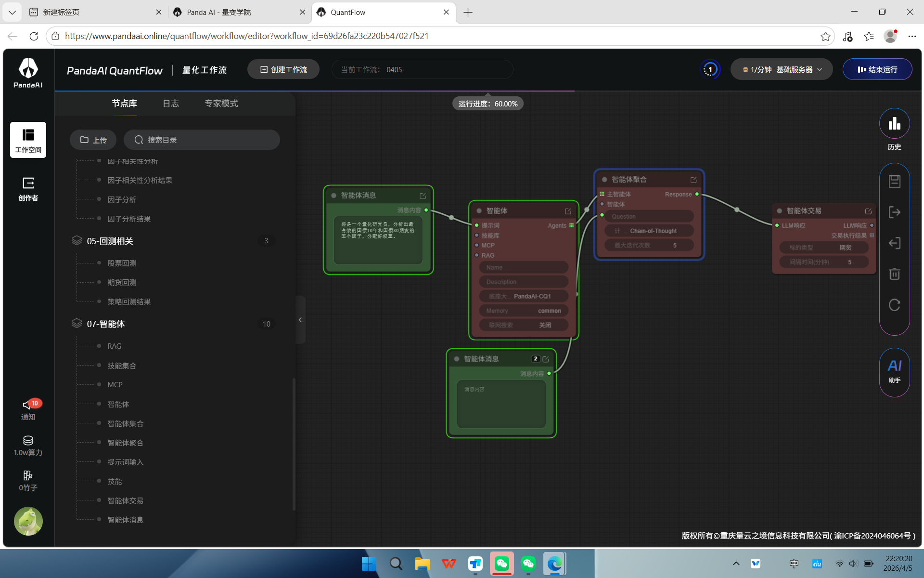Image resolution: width=924 pixels, height=578 pixels.
Task: Click the save workflow icon in right toolbar
Action: coord(894,182)
